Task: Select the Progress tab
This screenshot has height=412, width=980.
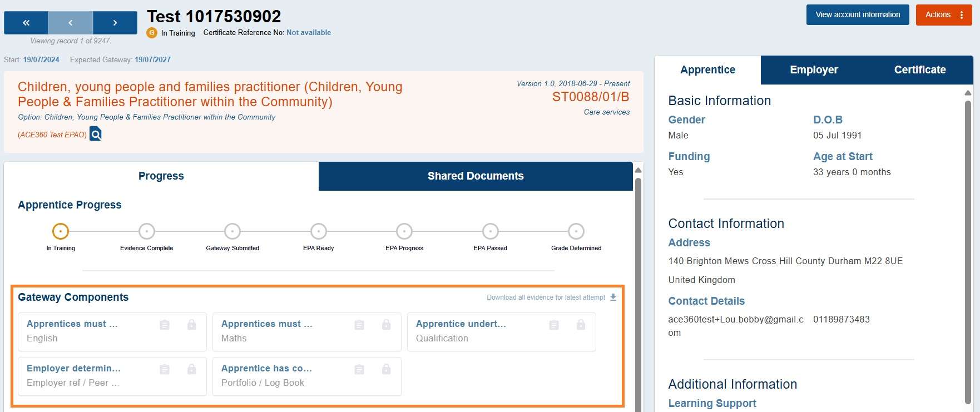Action: (x=161, y=176)
